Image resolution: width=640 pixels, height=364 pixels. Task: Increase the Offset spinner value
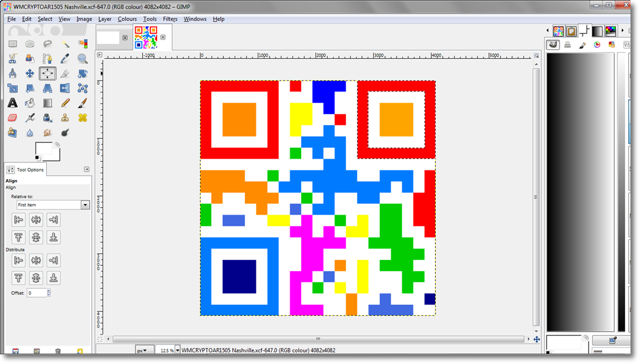[x=49, y=291]
